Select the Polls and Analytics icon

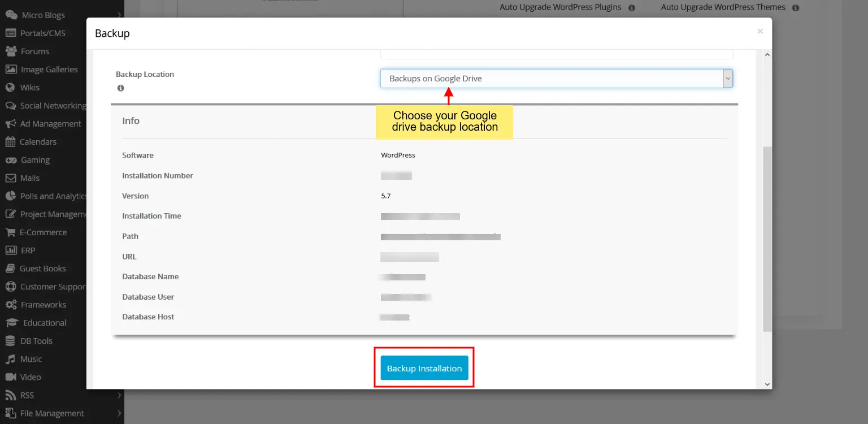pos(12,196)
